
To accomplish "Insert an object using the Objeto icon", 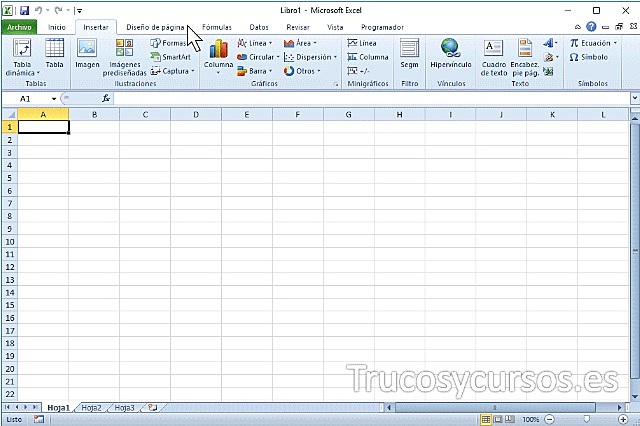I will point(548,71).
